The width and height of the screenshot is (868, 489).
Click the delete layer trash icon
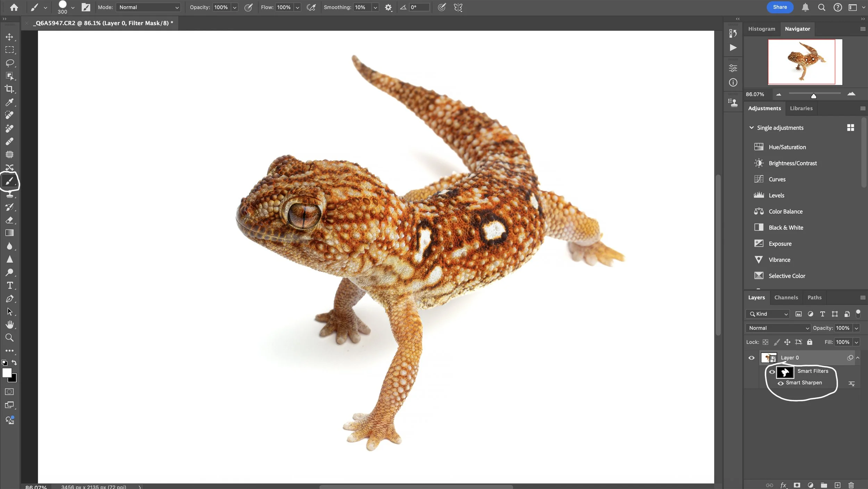851,485
